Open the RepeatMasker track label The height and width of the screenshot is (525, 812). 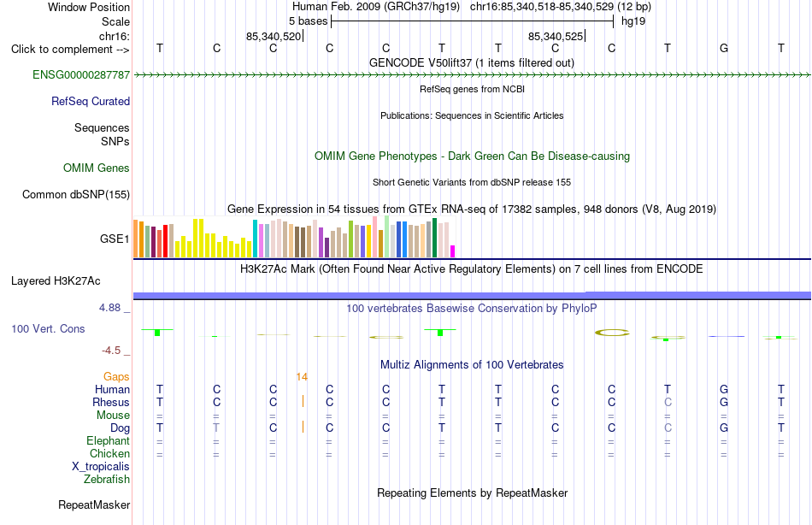tap(94, 504)
